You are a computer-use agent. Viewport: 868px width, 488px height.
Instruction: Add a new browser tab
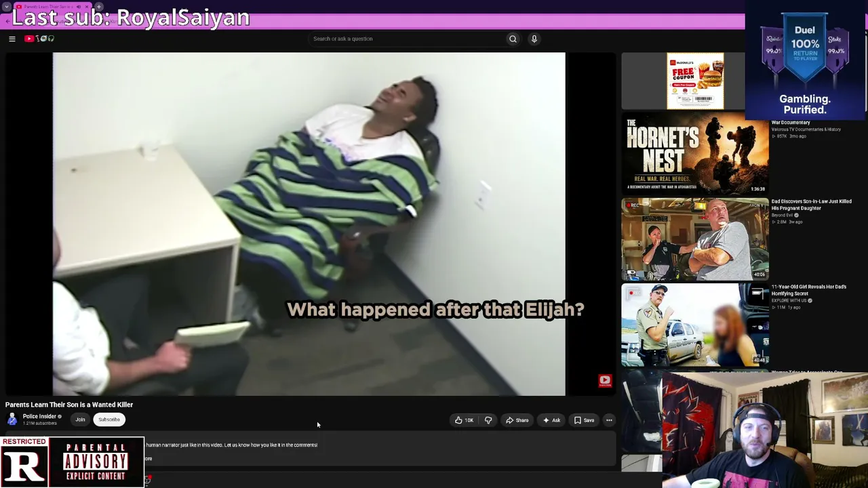click(99, 6)
